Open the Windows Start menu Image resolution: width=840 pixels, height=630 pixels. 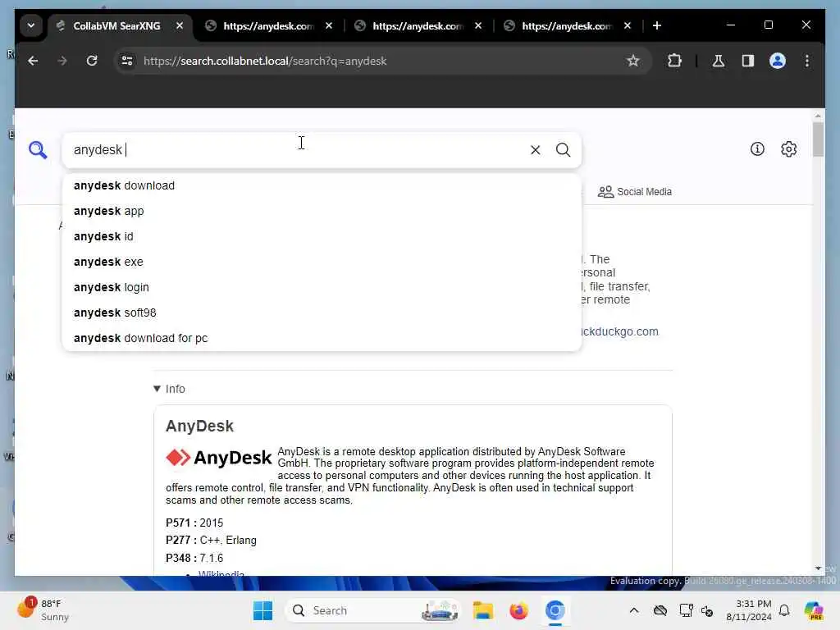point(262,610)
